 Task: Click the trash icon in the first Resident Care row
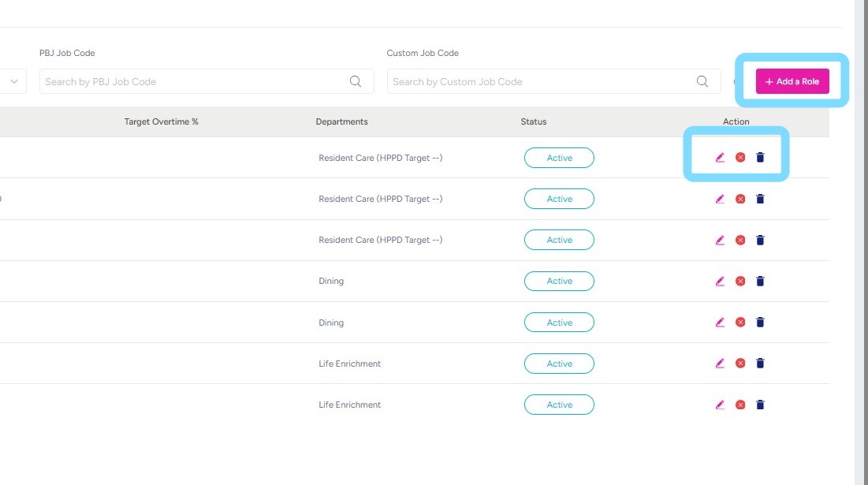(760, 158)
